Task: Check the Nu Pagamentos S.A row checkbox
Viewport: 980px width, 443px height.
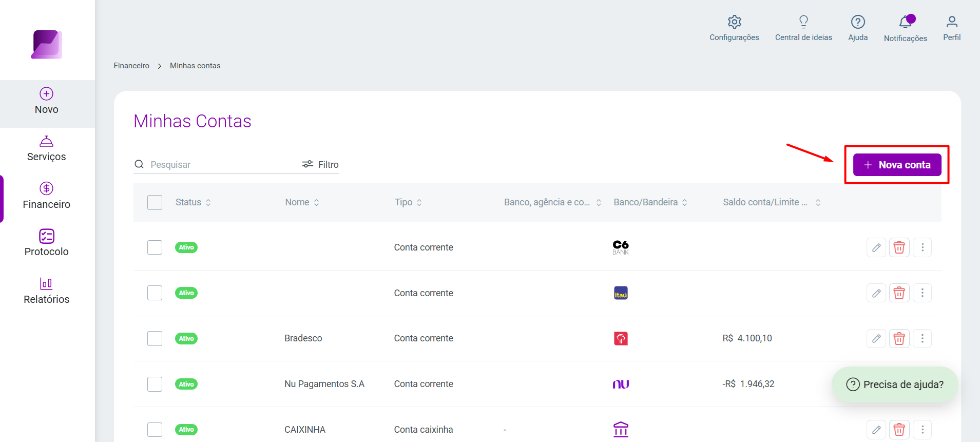Action: point(155,384)
